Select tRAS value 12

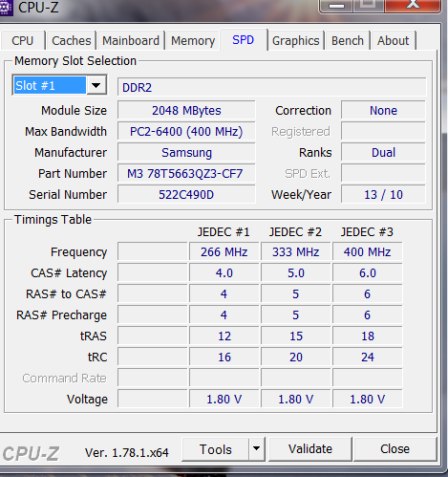224,336
